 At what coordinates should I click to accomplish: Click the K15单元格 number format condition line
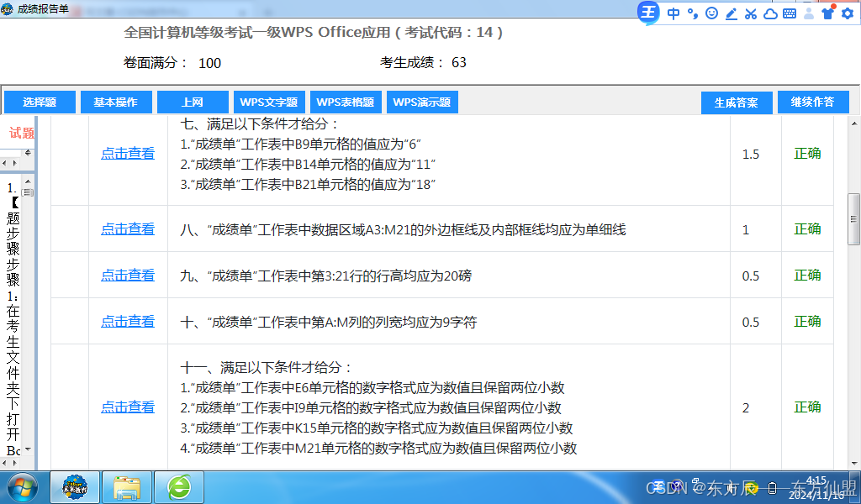[x=377, y=428]
